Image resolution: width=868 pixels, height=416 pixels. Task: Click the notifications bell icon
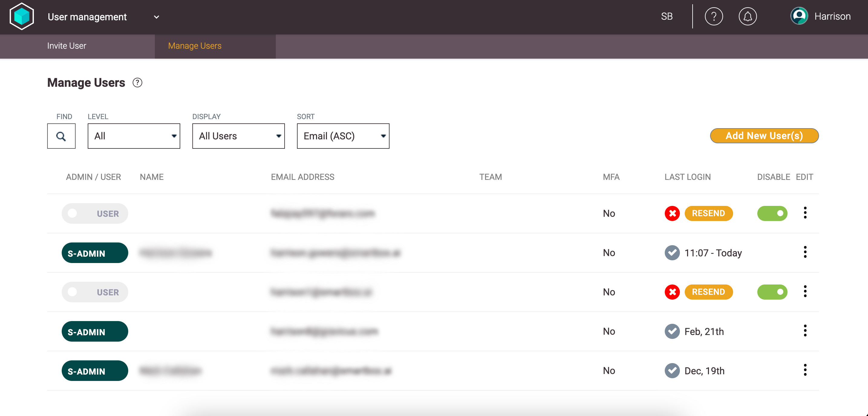747,17
